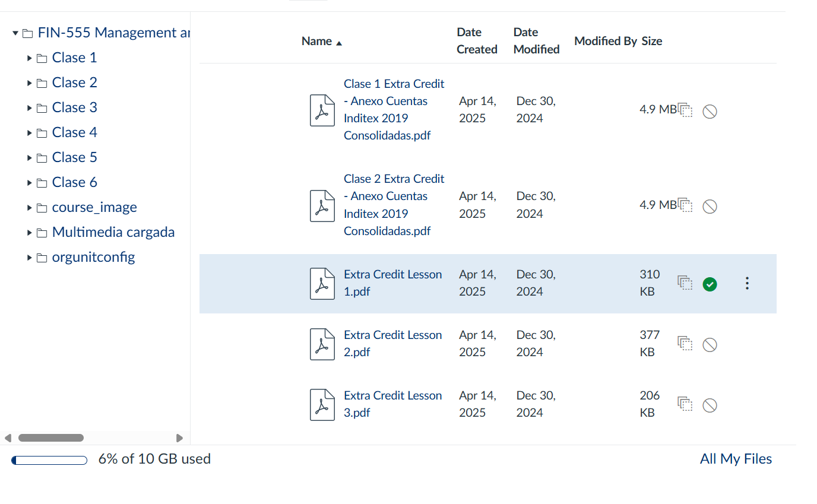817x504 pixels.
Task: Click usage rights icon for Clase 1 Extra Credit
Action: [x=685, y=111]
